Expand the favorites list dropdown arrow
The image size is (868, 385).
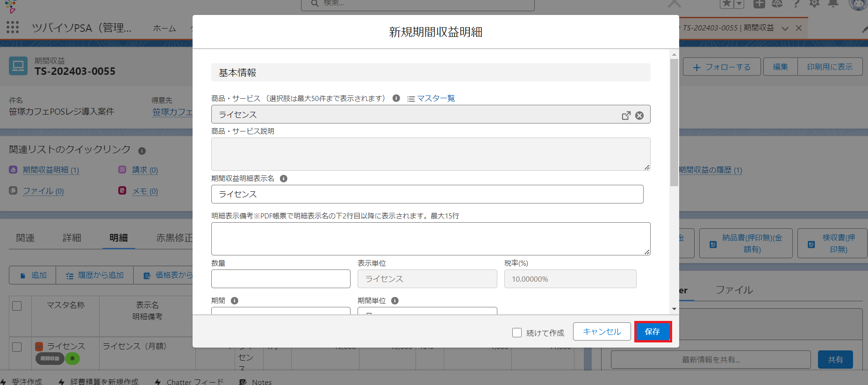[739, 4]
